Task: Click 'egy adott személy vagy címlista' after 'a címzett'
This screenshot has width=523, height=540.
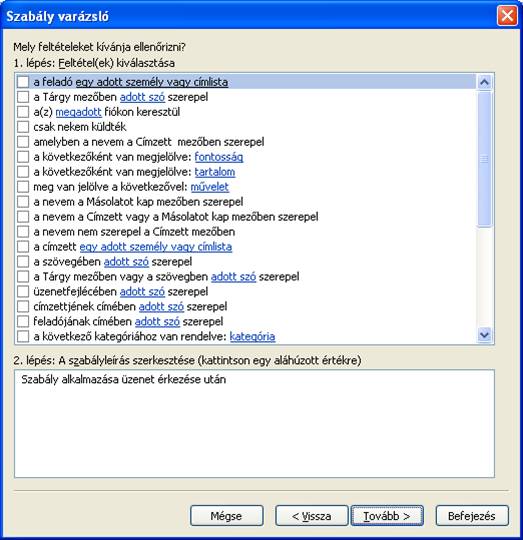Action: (x=156, y=247)
